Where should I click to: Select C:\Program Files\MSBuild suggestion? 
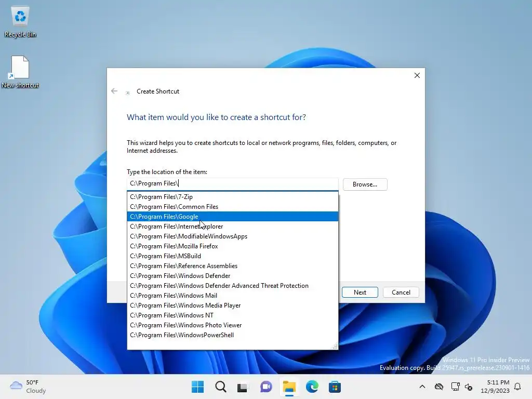click(x=232, y=256)
